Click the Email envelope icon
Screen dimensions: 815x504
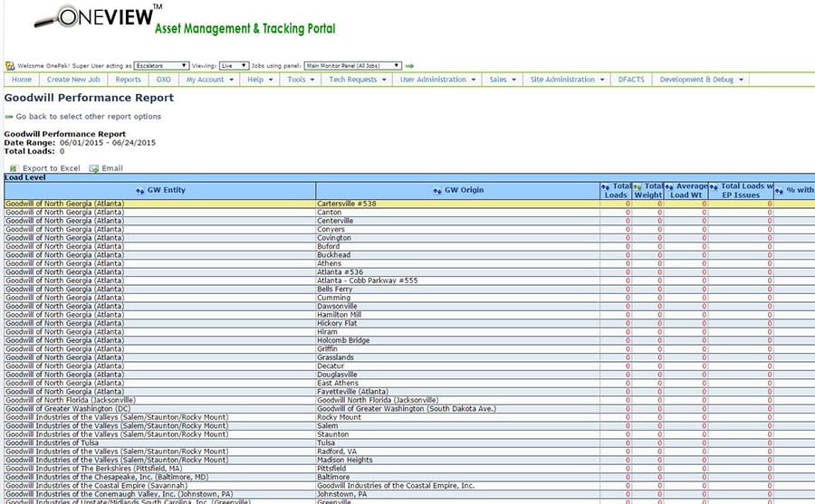coord(93,168)
